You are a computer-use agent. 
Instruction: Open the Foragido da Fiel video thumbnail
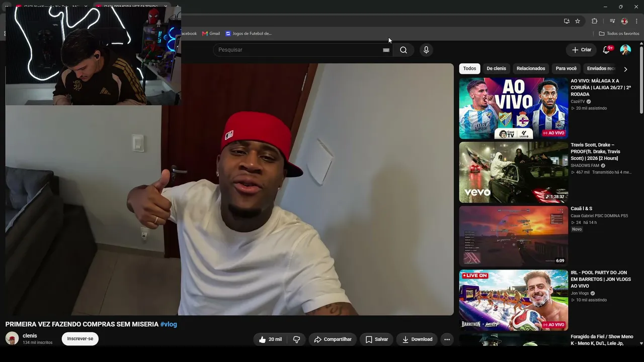point(514,340)
